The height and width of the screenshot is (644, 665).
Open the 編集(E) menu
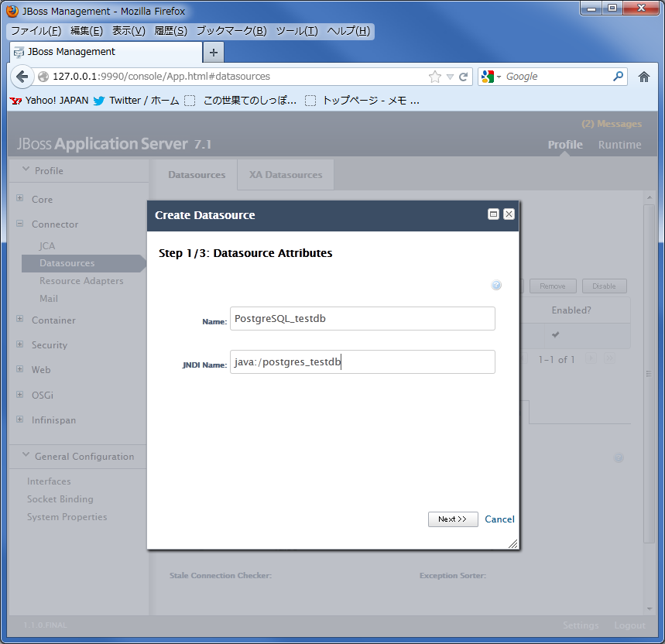coord(87,31)
